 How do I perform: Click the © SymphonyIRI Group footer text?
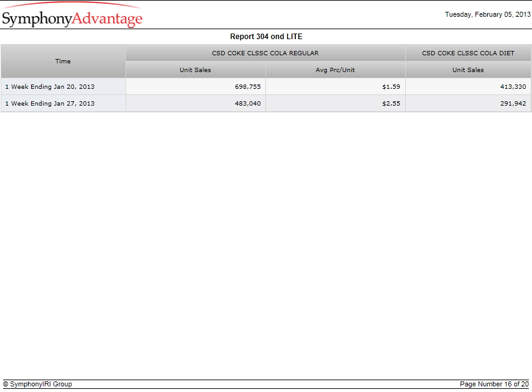coord(38,384)
